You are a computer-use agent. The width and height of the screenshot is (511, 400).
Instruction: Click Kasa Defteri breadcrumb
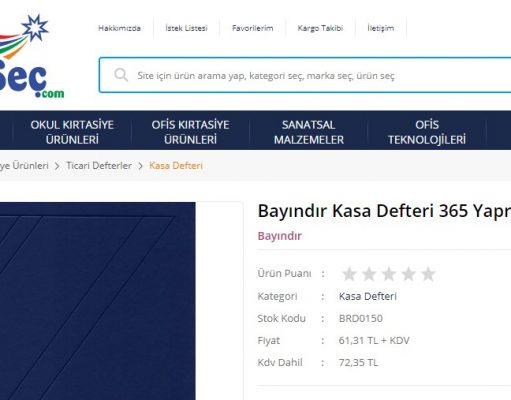tap(176, 165)
